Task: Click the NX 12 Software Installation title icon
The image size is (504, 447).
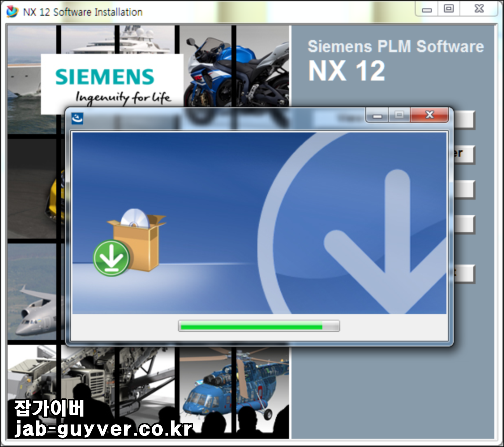Action: pos(12,12)
